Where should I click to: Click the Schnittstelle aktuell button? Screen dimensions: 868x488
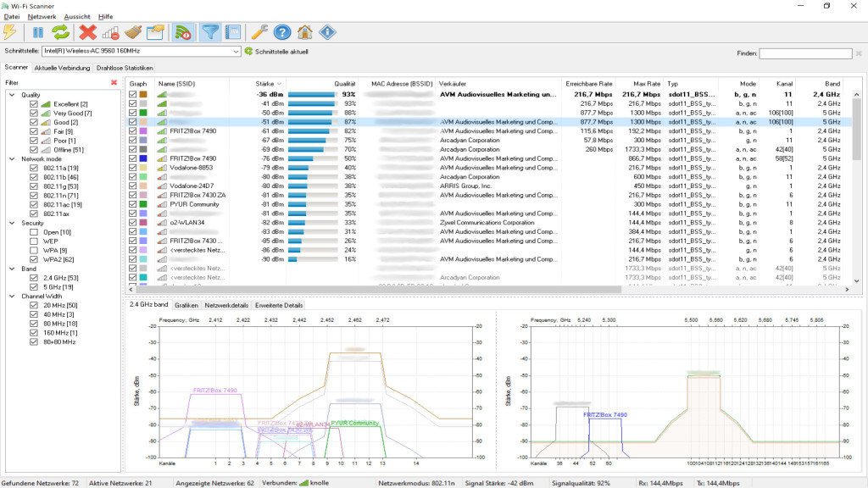click(x=275, y=52)
